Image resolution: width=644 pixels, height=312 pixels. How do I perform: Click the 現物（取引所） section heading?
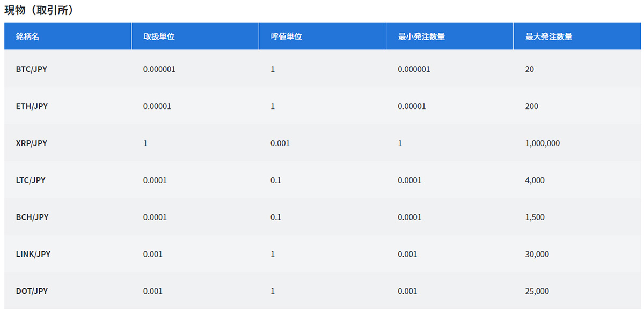pyautogui.click(x=39, y=10)
